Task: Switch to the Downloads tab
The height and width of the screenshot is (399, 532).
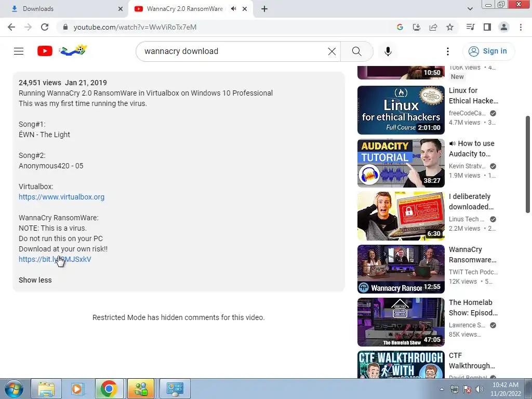Action: [x=64, y=9]
